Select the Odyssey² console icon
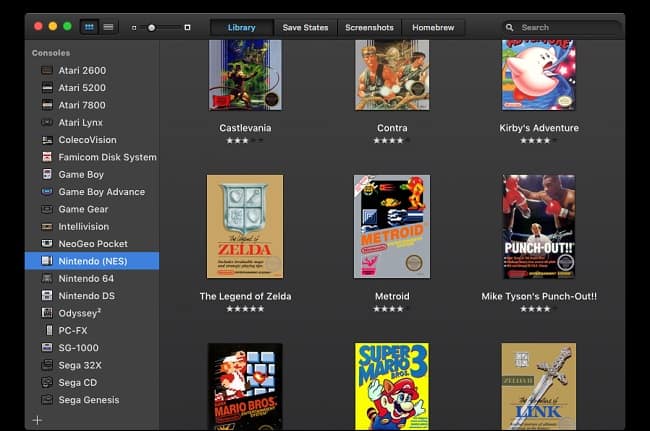The height and width of the screenshot is (431, 650). (47, 313)
